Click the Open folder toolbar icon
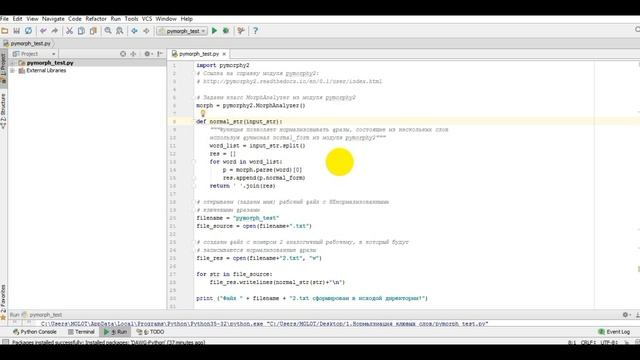 tap(5, 31)
